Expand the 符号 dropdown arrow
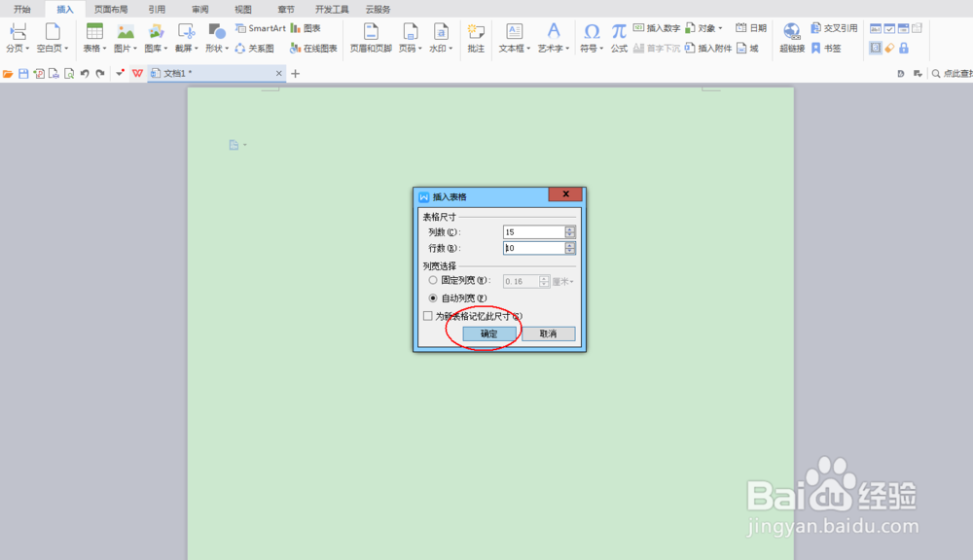 (x=601, y=49)
